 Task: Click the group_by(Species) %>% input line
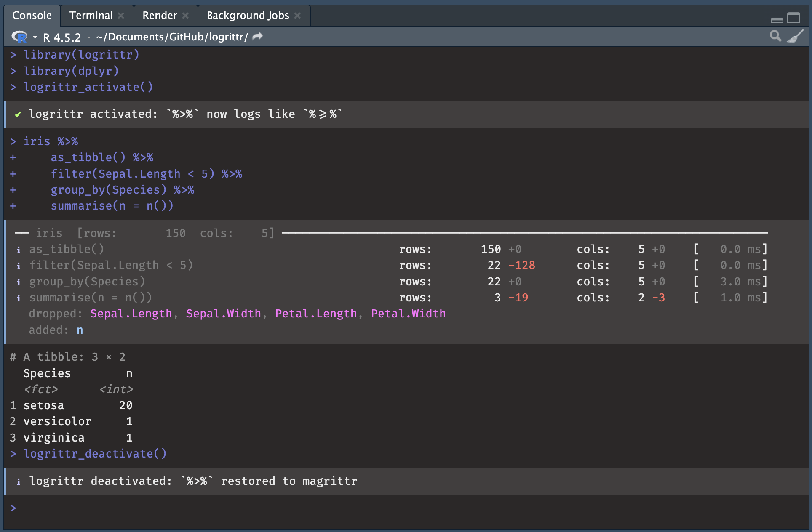tap(123, 190)
